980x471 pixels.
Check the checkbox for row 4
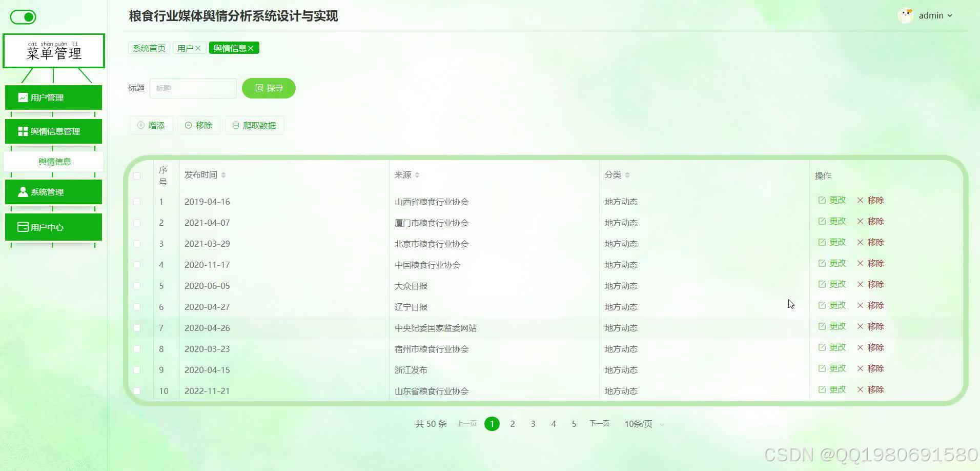coord(137,265)
